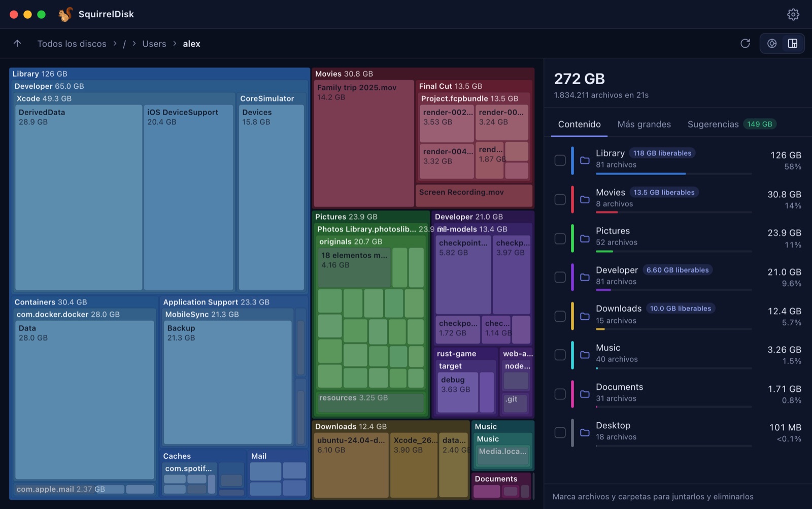
Task: Select the Xcode_26 download block
Action: [x=414, y=465]
